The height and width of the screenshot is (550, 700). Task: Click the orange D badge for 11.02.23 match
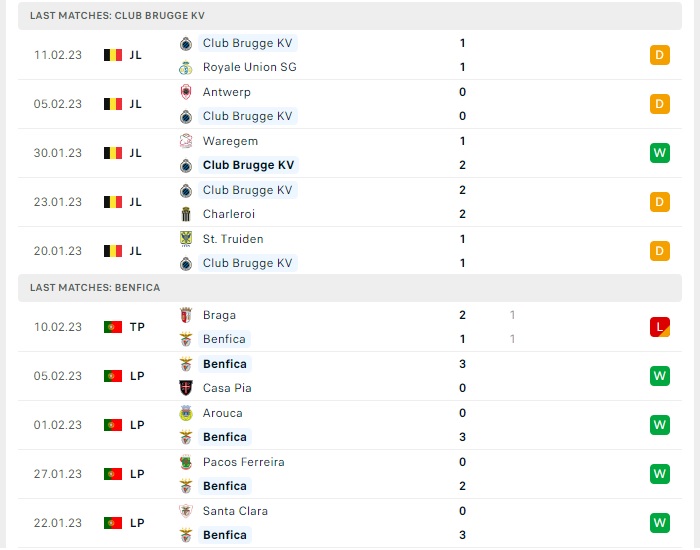tap(660, 55)
